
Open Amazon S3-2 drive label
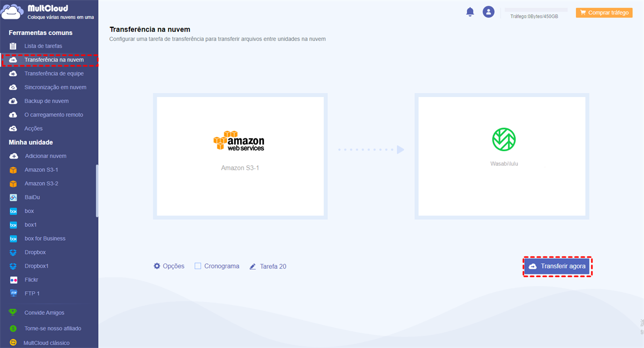(41, 183)
